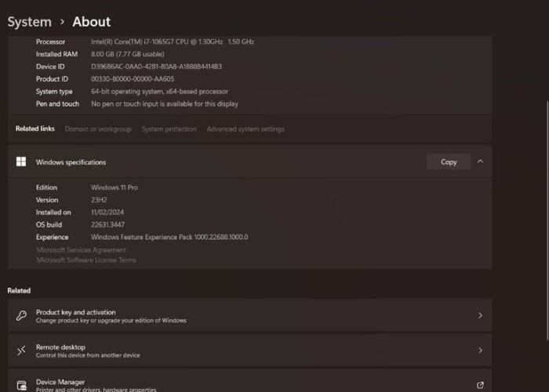Viewport: 549px width, 392px height.
Task: Open Device Manager via external link icon
Action: [x=480, y=385]
